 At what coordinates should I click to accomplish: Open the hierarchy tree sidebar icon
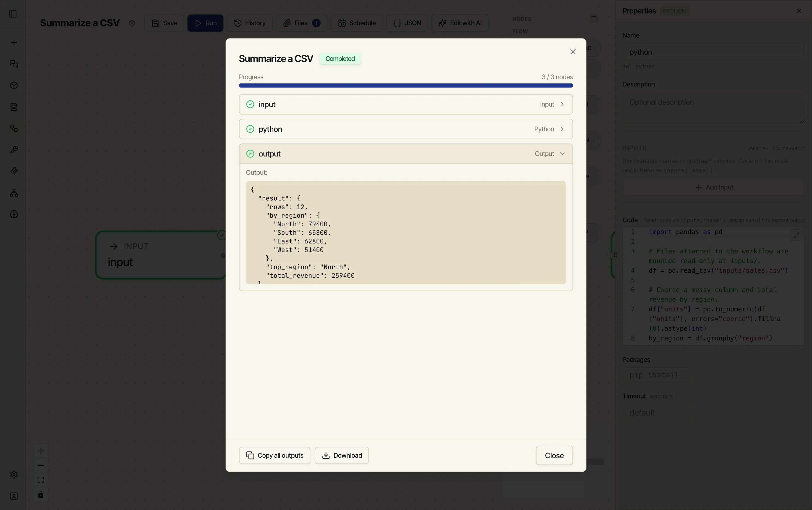point(14,193)
